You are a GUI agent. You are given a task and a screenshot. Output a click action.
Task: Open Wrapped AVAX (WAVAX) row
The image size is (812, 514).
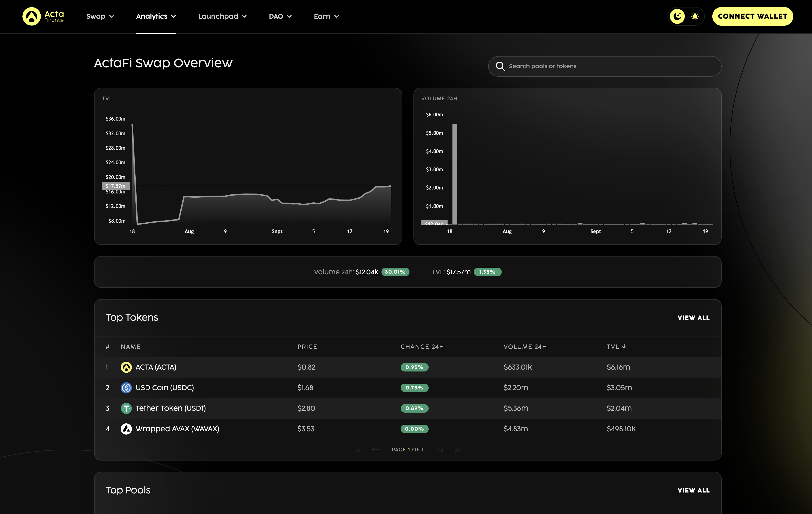pyautogui.click(x=408, y=429)
